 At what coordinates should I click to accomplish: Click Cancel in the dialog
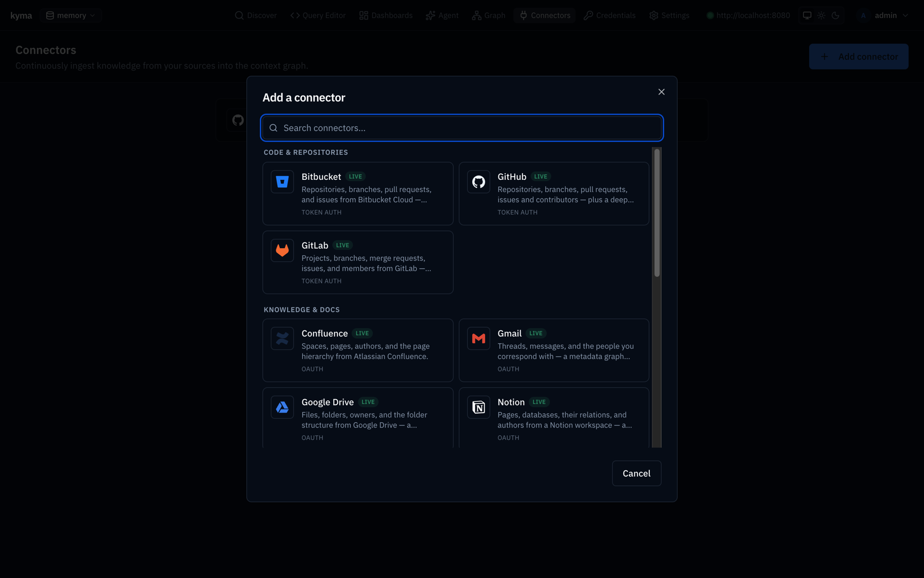(637, 473)
